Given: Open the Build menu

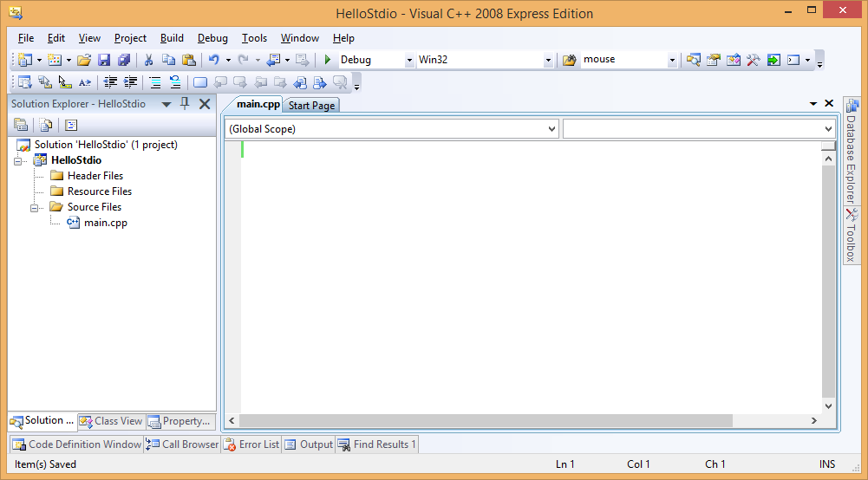Looking at the screenshot, I should click(x=173, y=38).
